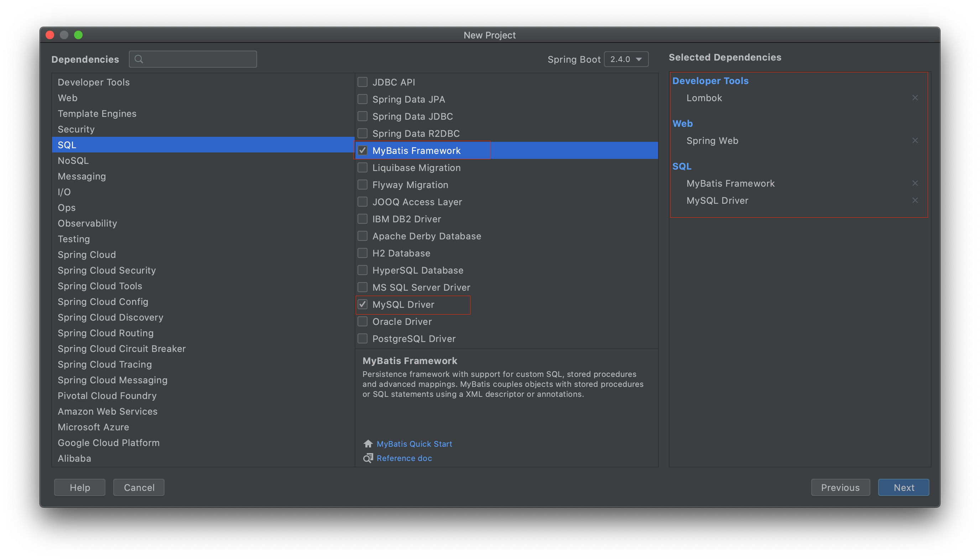
Task: Open the Spring Boot version dropdown
Action: [x=626, y=59]
